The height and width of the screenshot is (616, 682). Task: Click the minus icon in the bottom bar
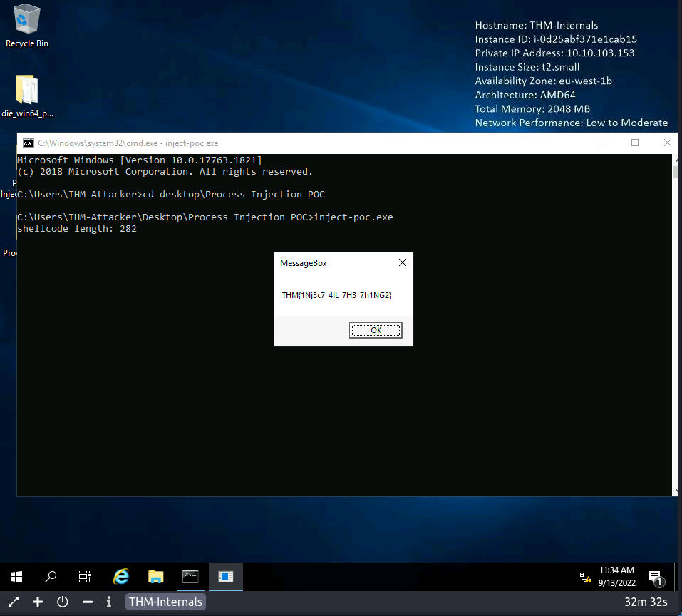88,602
